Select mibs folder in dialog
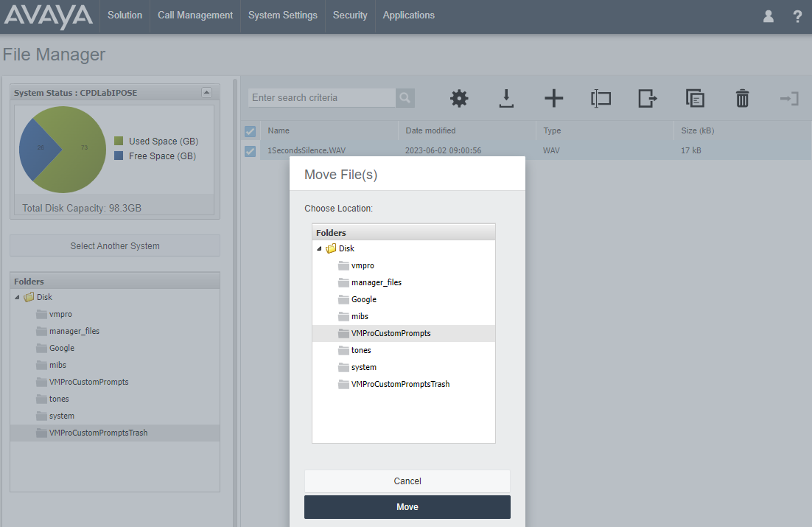This screenshot has height=527, width=812. [x=404, y=316]
